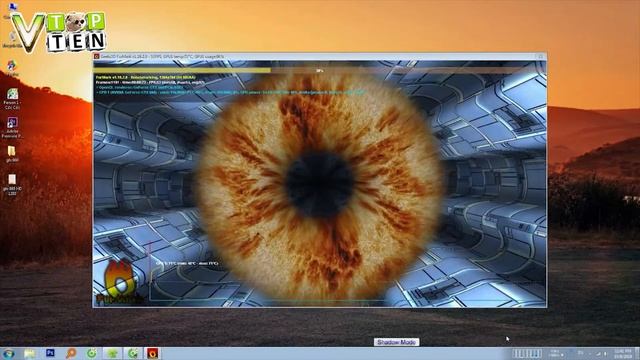Image resolution: width=640 pixels, height=360 pixels.
Task: Click the GPU temperature graph readout text
Action: (x=187, y=264)
